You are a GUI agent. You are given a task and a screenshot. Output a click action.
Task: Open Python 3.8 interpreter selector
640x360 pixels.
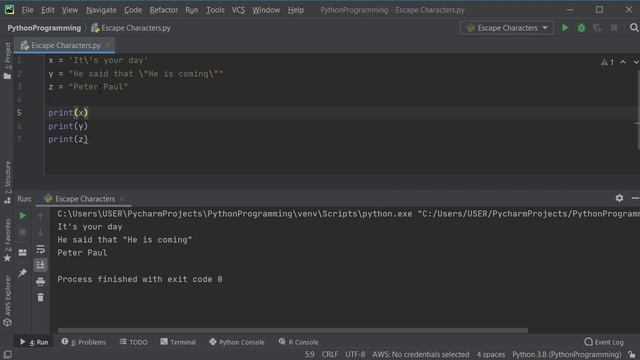[567, 354]
